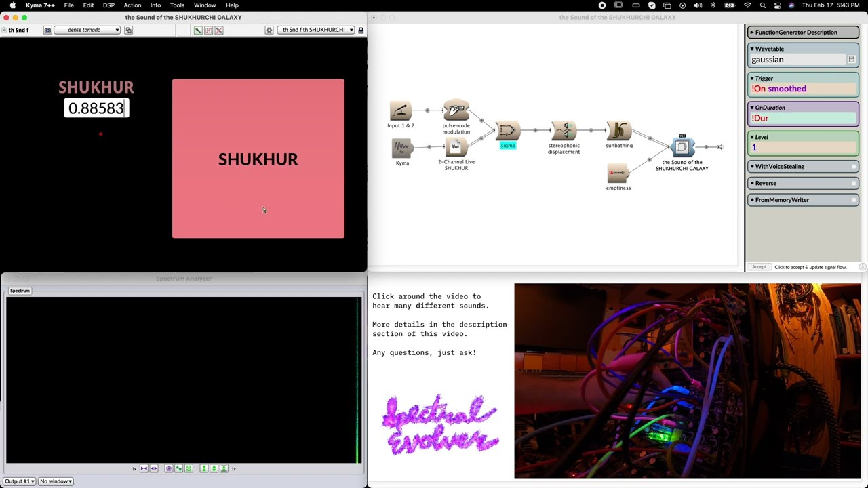The image size is (868, 488).
Task: Click the gear settings icon in VCS toolbar
Action: [269, 30]
